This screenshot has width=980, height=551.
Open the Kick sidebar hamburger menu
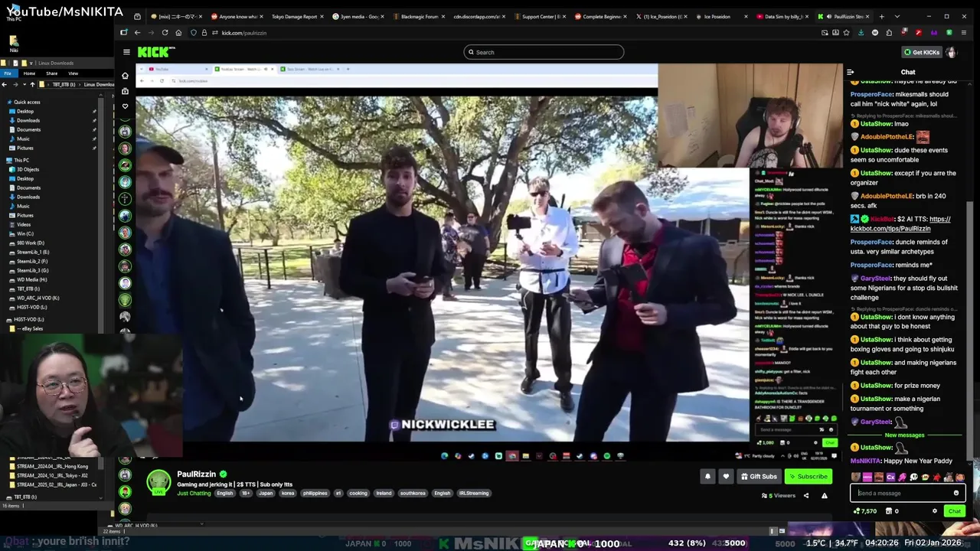[x=126, y=52]
